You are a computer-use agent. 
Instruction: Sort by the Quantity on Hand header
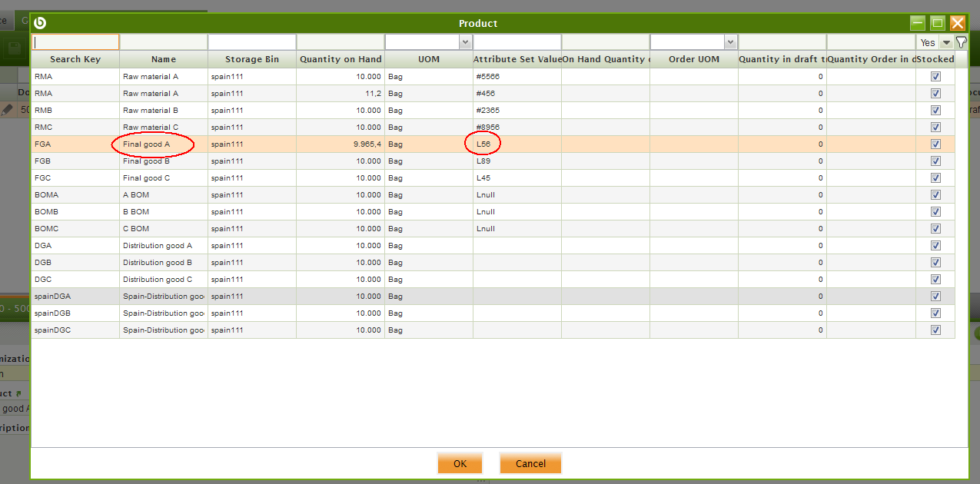tap(341, 59)
